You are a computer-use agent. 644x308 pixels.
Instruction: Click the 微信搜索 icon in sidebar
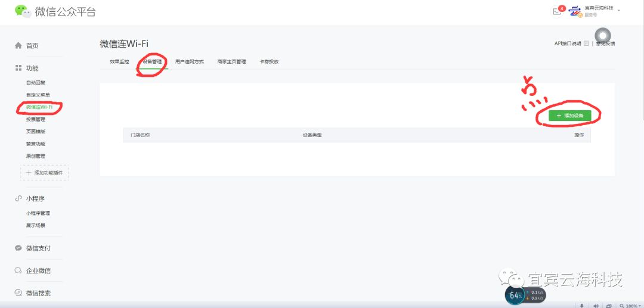[x=18, y=293]
